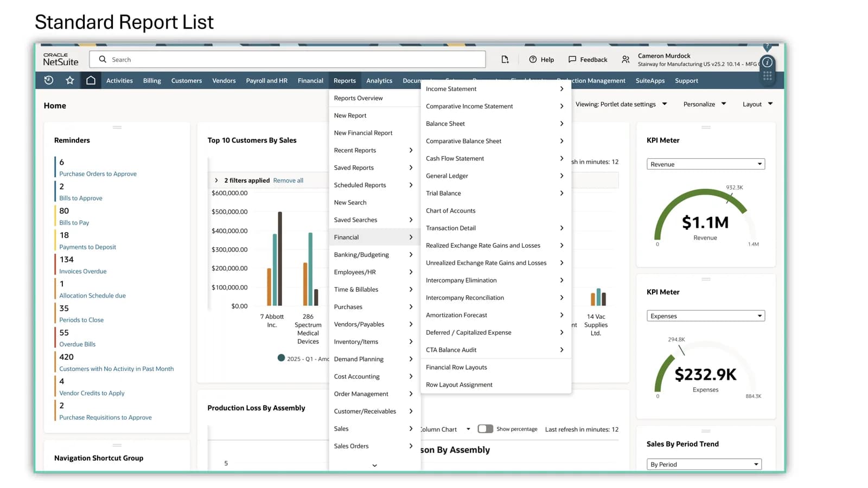Toggle the Show percentage switch

point(486,429)
